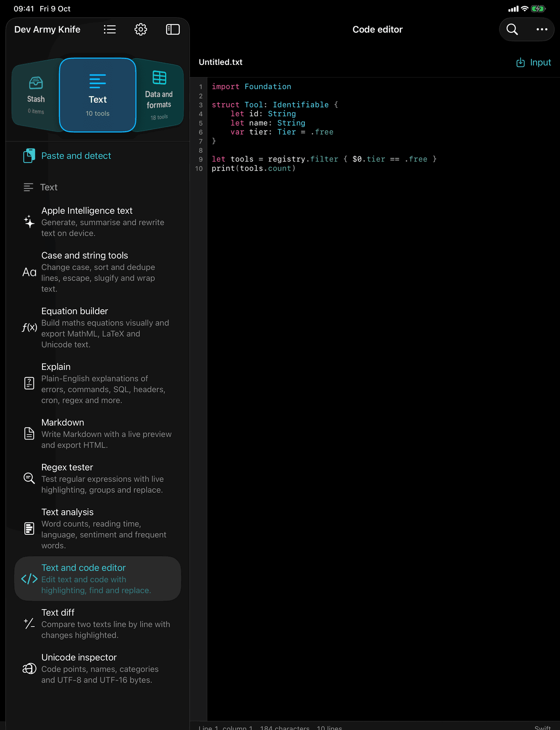The width and height of the screenshot is (560, 730).
Task: Click the Markdown document icon
Action: point(29,433)
